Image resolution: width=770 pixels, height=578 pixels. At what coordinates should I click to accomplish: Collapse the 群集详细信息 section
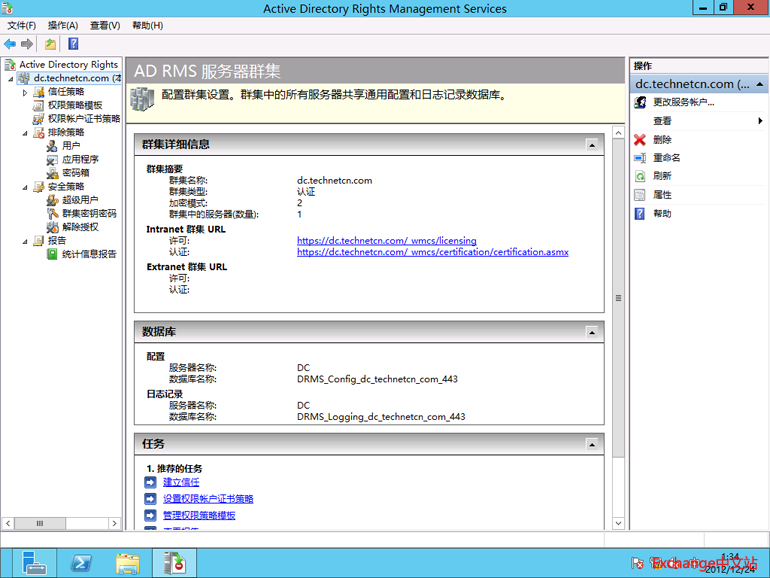(x=592, y=145)
